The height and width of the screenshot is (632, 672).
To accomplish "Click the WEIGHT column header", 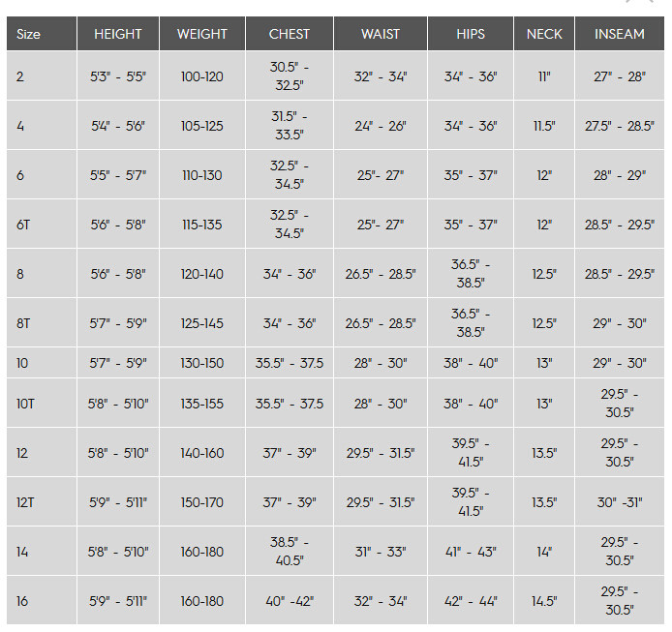I will pos(201,34).
